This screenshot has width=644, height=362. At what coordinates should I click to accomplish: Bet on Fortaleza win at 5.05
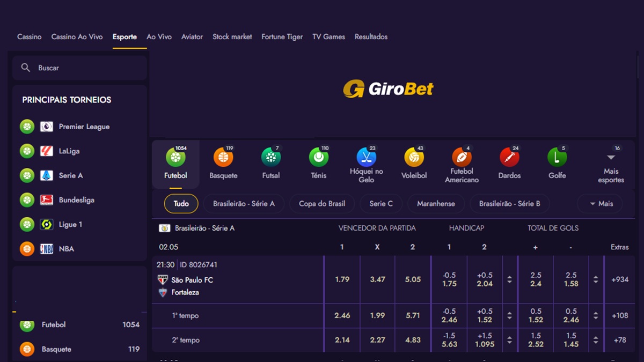413,279
